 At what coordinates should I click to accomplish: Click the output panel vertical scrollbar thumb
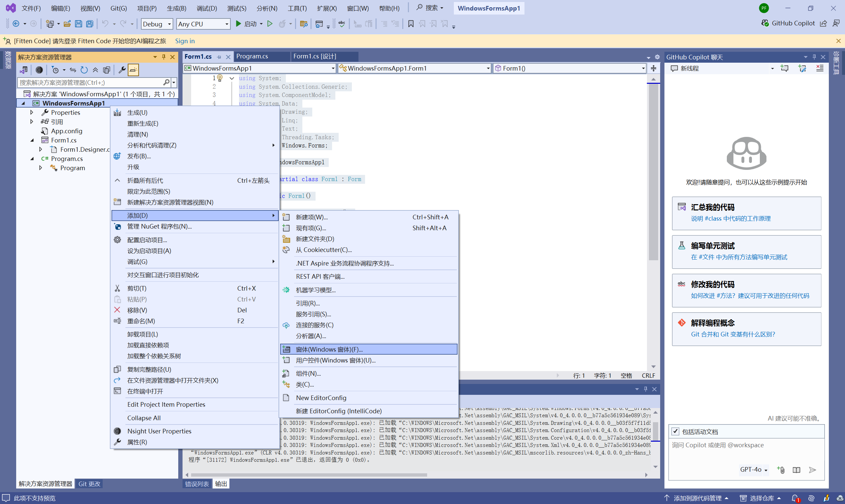(656, 431)
